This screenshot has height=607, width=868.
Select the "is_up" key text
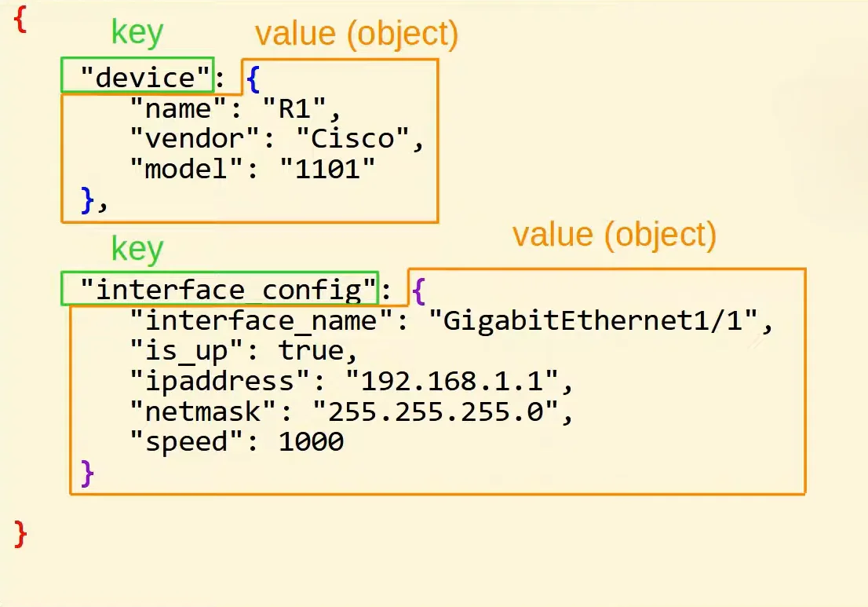click(x=187, y=351)
